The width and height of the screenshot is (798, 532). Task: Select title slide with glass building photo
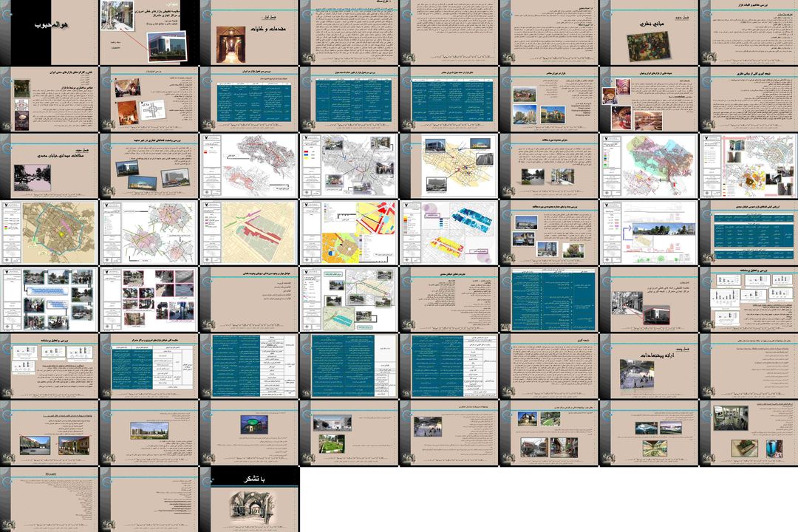point(149,33)
